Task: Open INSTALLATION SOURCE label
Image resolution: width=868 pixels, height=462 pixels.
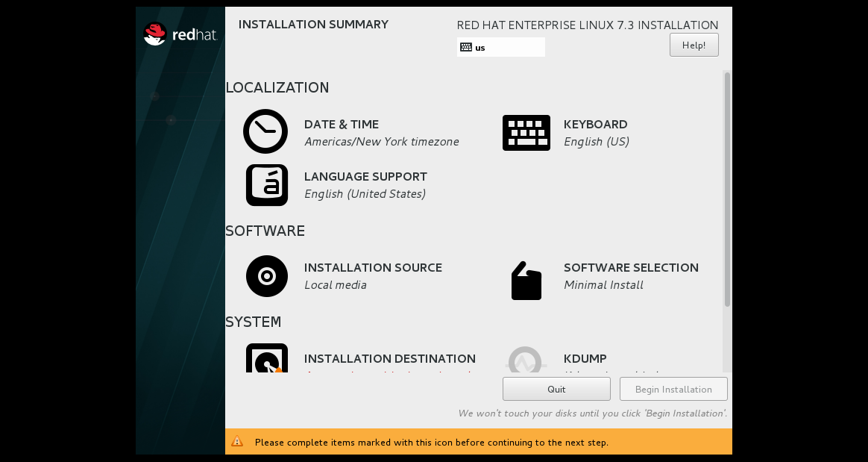Action: 373,267
